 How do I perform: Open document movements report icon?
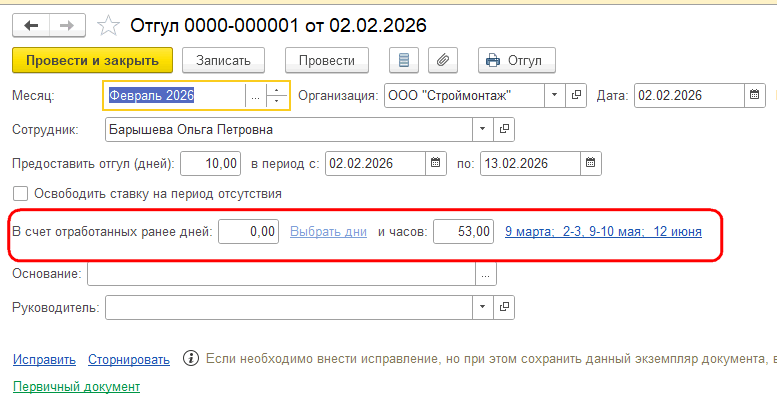tap(404, 60)
